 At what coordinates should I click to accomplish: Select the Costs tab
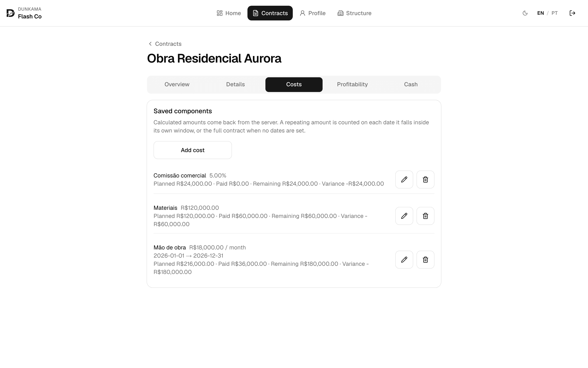click(x=294, y=84)
